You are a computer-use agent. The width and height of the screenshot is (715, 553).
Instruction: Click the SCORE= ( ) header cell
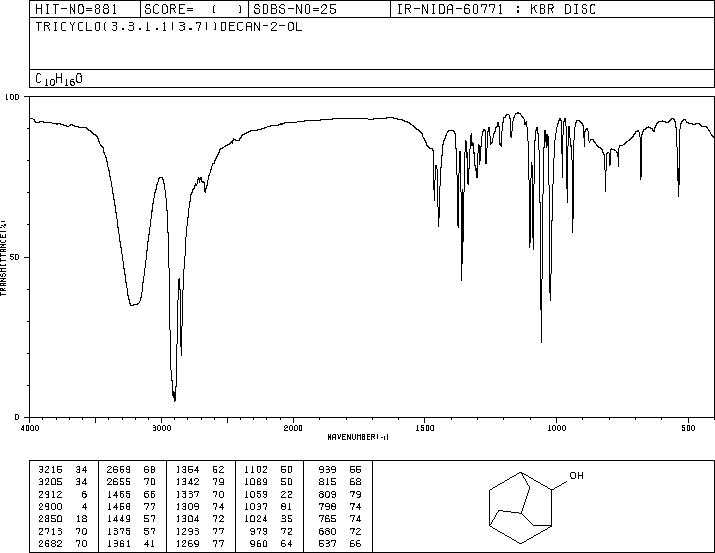(x=193, y=9)
